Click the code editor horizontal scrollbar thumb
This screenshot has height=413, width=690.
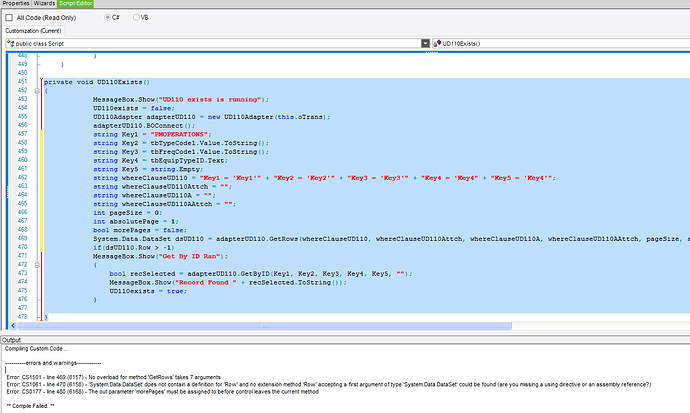pyautogui.click(x=264, y=326)
